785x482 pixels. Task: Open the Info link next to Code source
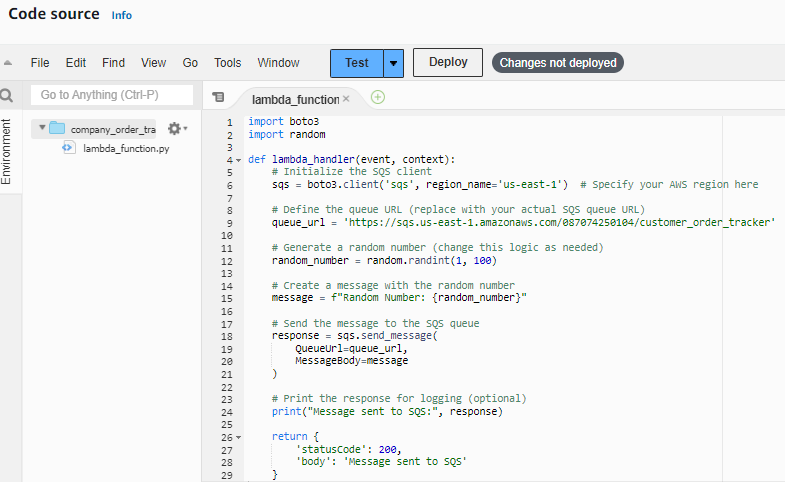[x=122, y=16]
